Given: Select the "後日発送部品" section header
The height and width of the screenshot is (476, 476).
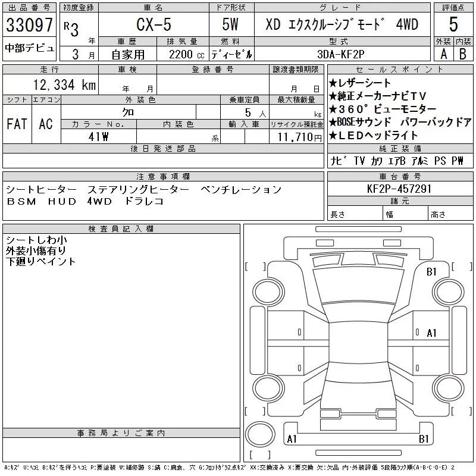Looking at the screenshot, I should click(x=163, y=148).
